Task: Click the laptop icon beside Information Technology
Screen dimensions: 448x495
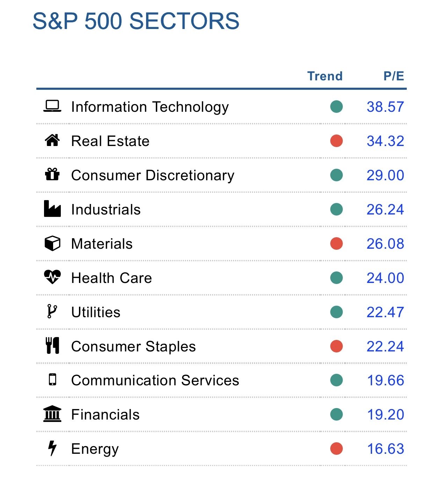Action: pos(52,106)
